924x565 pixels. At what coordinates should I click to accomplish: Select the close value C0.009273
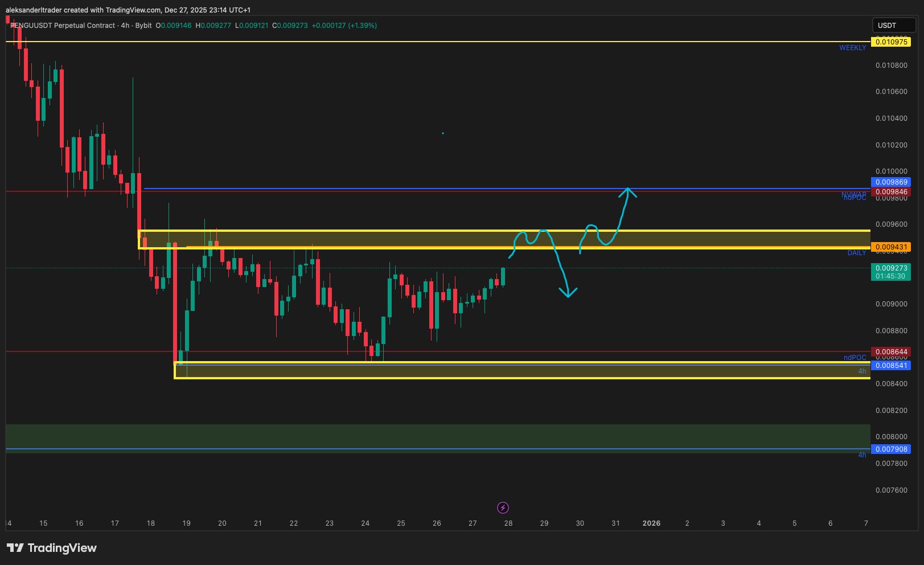[x=290, y=26]
